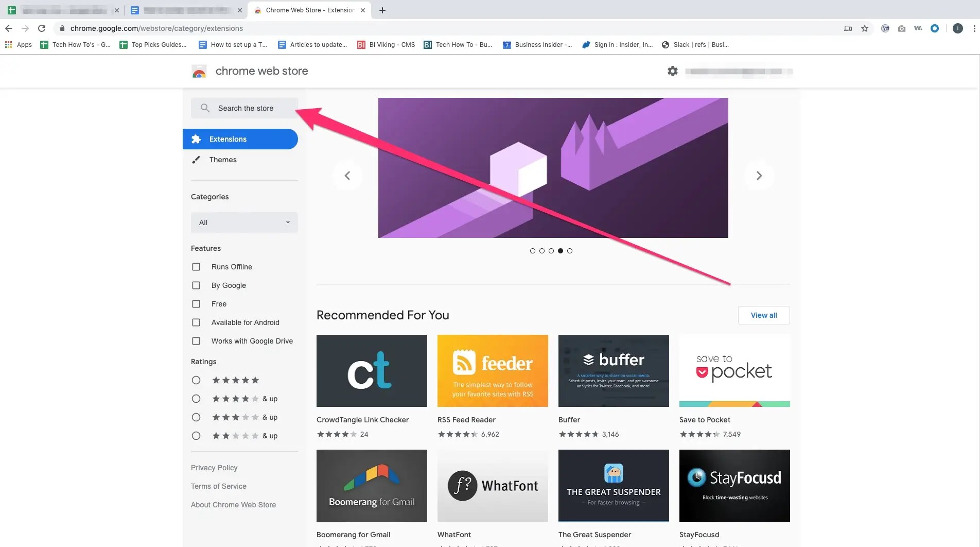Open Save to Pocket thumbnail
This screenshot has height=547, width=980.
point(734,371)
